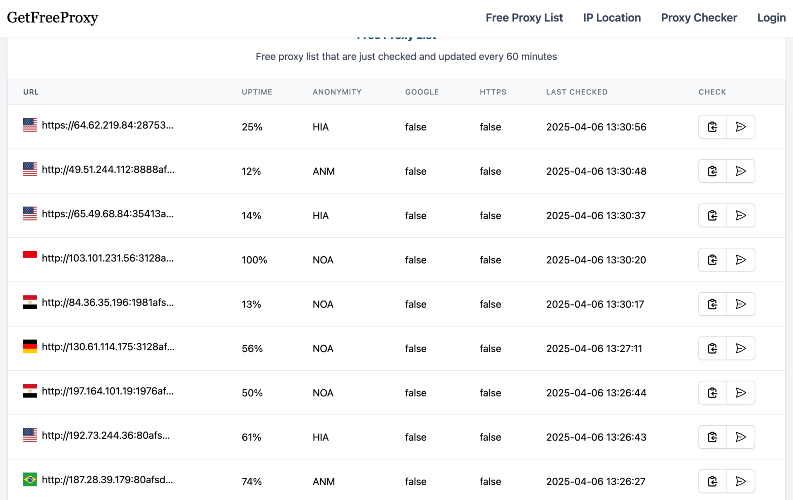793x500 pixels.
Task: Click Indonesia flag next to 103.101.231.56
Action: point(30,258)
